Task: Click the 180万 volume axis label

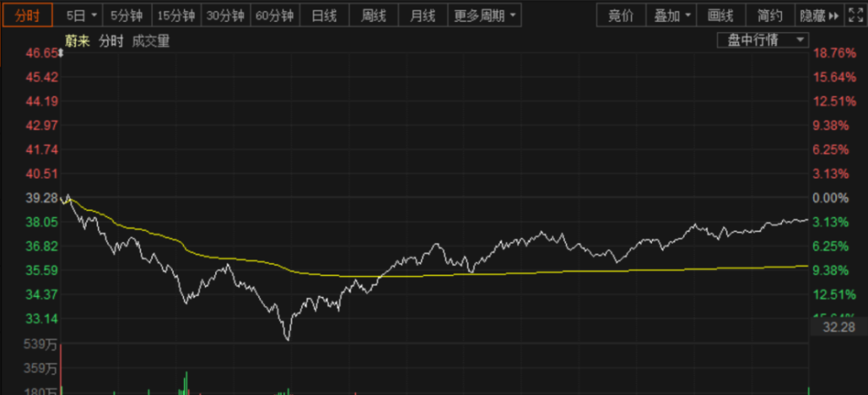Action: (x=41, y=392)
